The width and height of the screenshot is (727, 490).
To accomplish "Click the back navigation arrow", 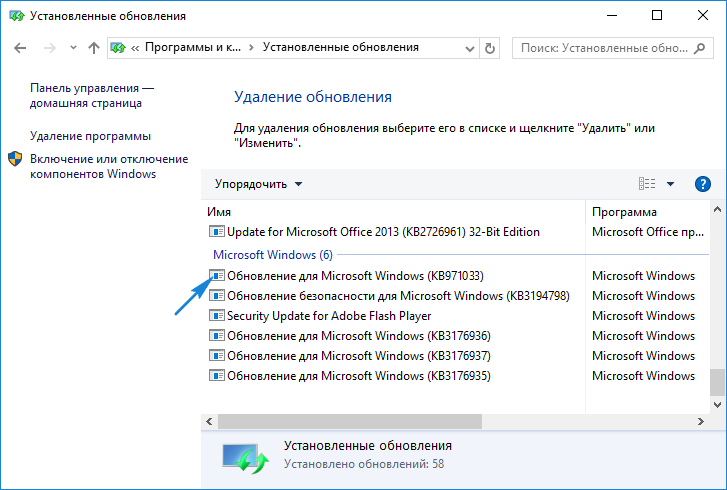I will click(22, 48).
